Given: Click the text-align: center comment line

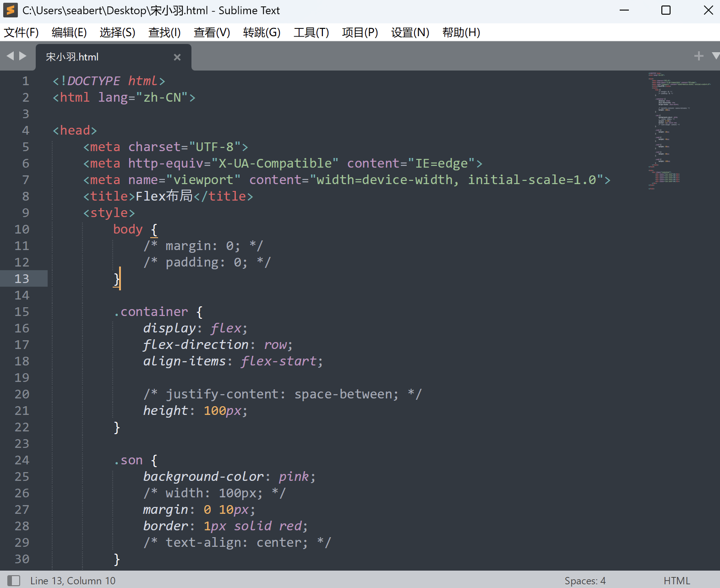Looking at the screenshot, I should tap(237, 543).
